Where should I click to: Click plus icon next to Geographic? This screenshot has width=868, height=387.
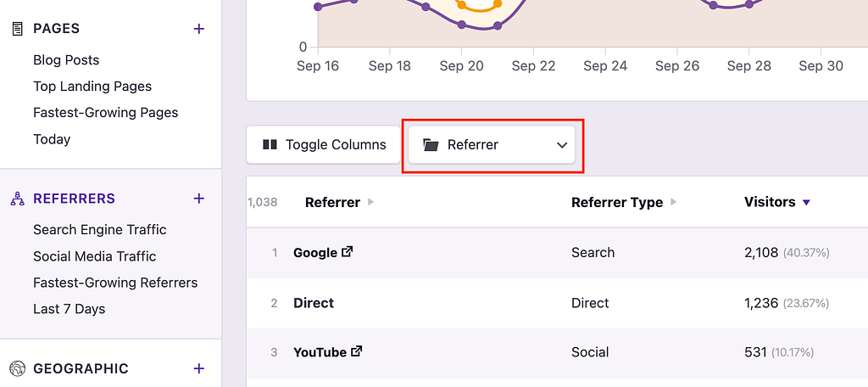coord(199,368)
